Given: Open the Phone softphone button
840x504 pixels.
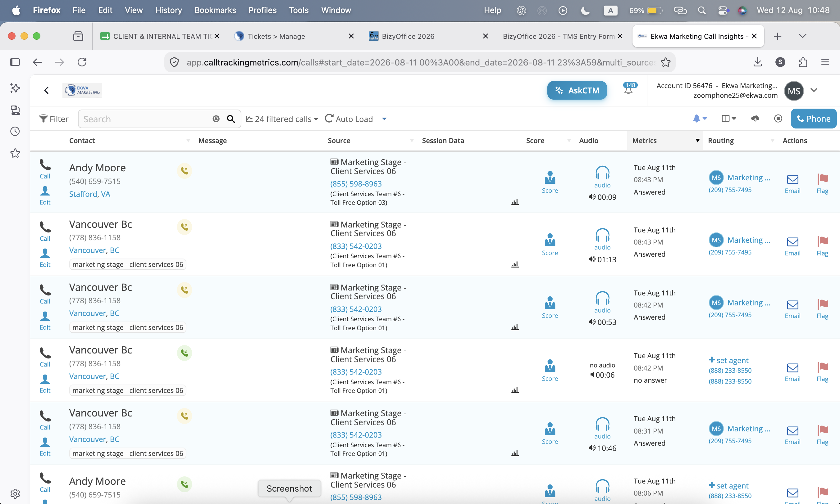Looking at the screenshot, I should pyautogui.click(x=814, y=119).
